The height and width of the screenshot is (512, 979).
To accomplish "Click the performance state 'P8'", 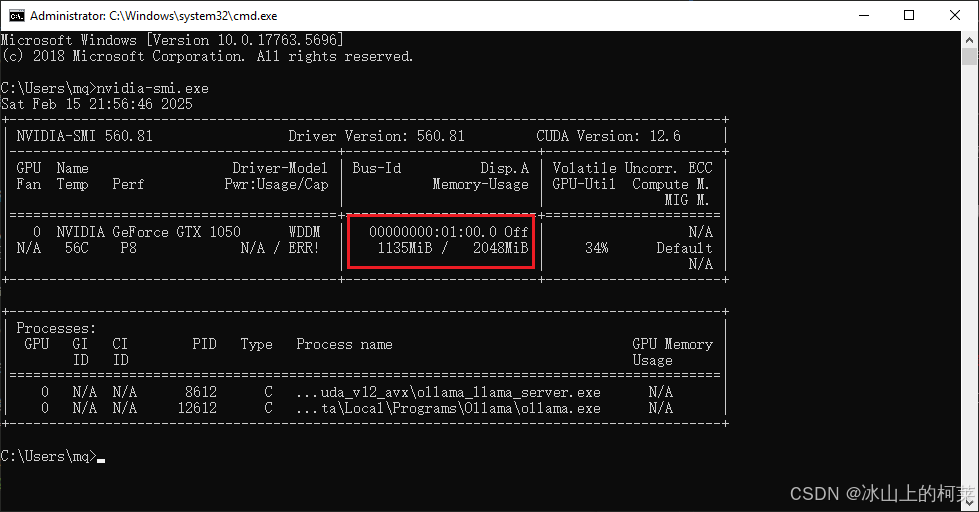I will pyautogui.click(x=129, y=248).
